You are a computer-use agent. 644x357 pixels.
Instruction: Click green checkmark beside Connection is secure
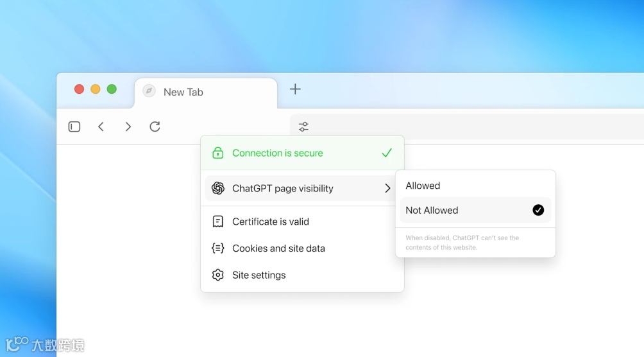point(387,153)
